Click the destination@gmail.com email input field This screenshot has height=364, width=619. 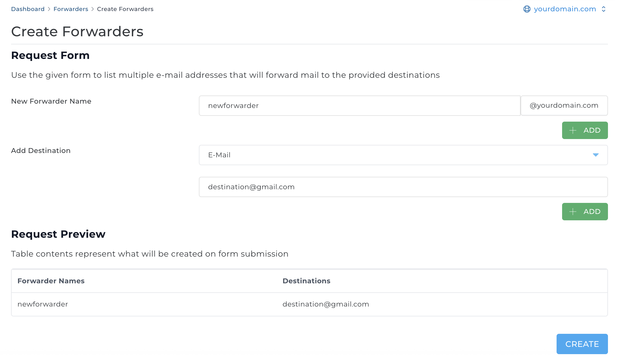[403, 187]
